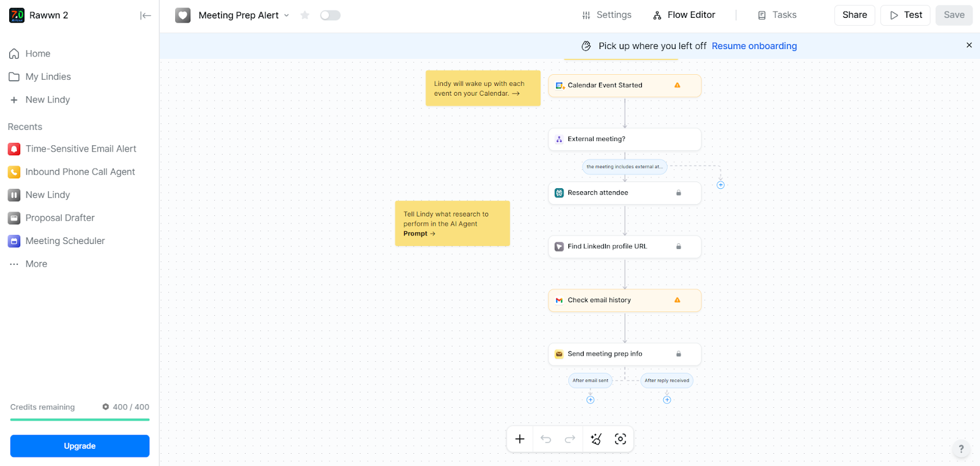This screenshot has width=980, height=466.
Task: Select the Research attendee node
Action: 625,193
